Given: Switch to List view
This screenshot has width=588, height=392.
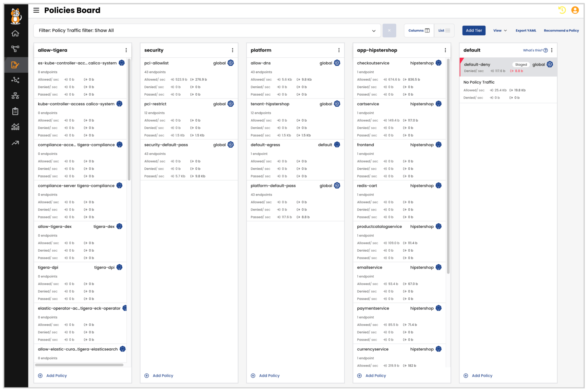Looking at the screenshot, I should pos(444,31).
